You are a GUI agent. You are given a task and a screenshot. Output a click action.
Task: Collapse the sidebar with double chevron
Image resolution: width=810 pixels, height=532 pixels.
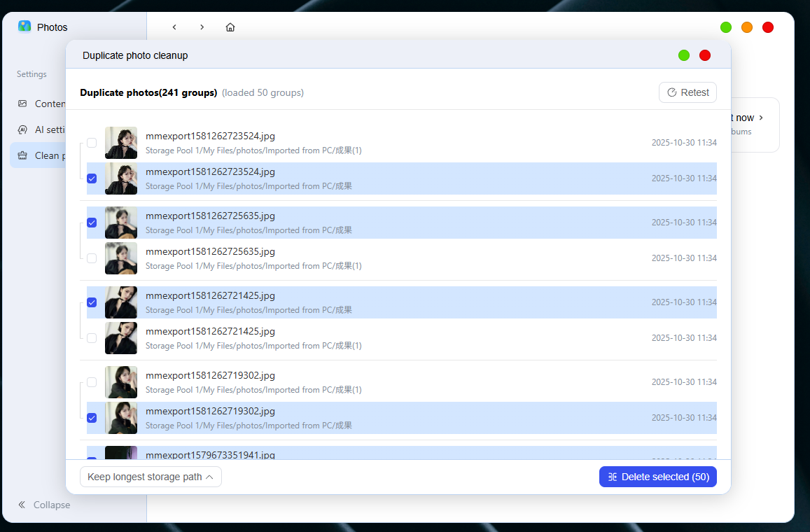[22, 505]
